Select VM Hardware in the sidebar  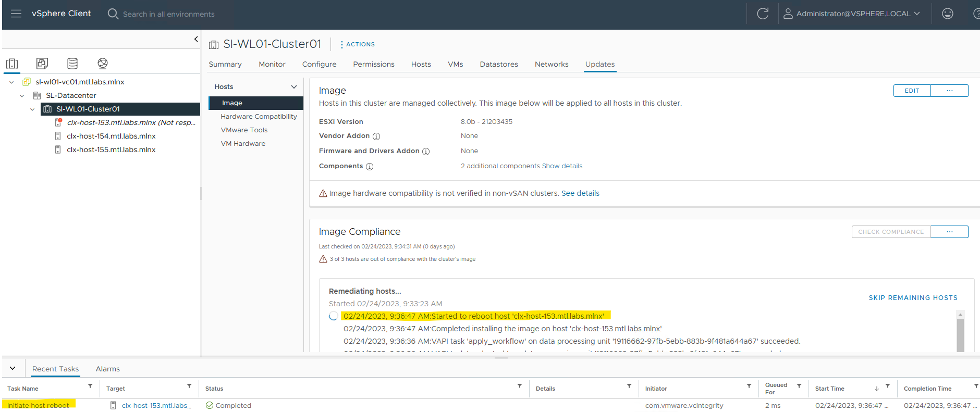click(x=243, y=144)
